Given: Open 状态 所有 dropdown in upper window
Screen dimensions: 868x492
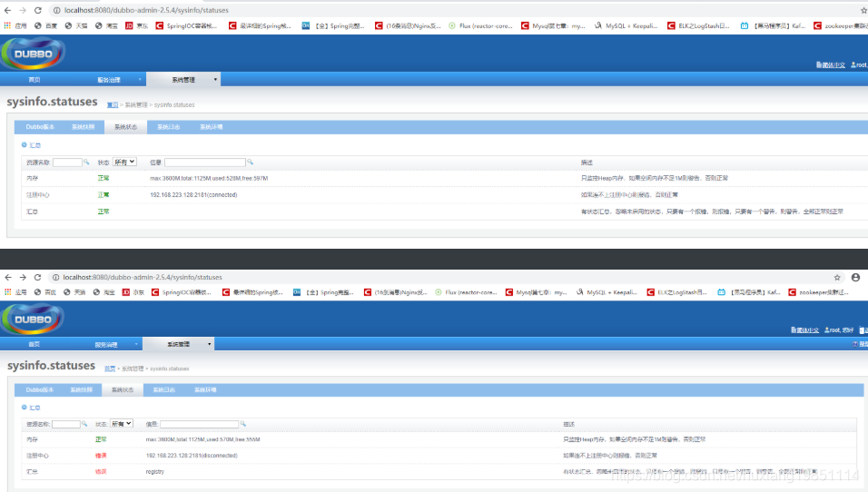Looking at the screenshot, I should tap(124, 162).
